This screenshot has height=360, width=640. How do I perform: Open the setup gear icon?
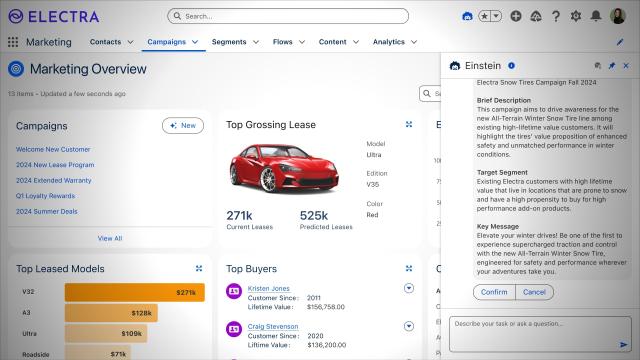tap(576, 16)
